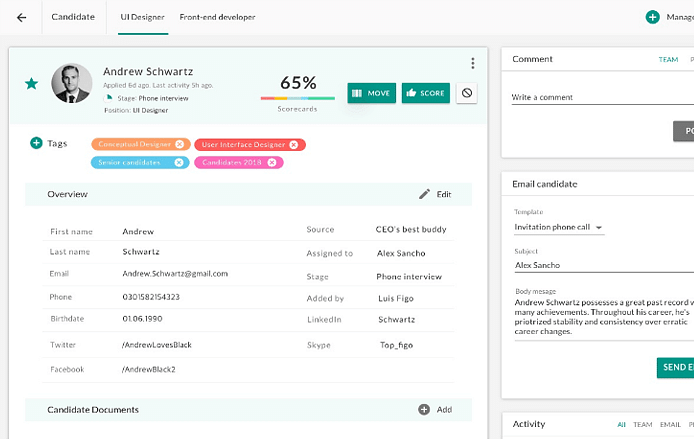Toggle the favorite star for Andrew Schwartz
The height and width of the screenshot is (439, 694).
(32, 84)
